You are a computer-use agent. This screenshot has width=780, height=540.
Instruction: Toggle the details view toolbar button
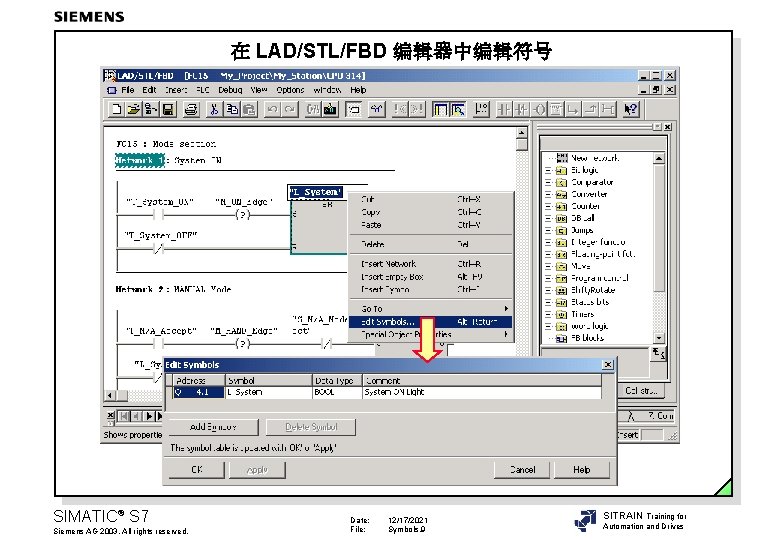click(458, 109)
